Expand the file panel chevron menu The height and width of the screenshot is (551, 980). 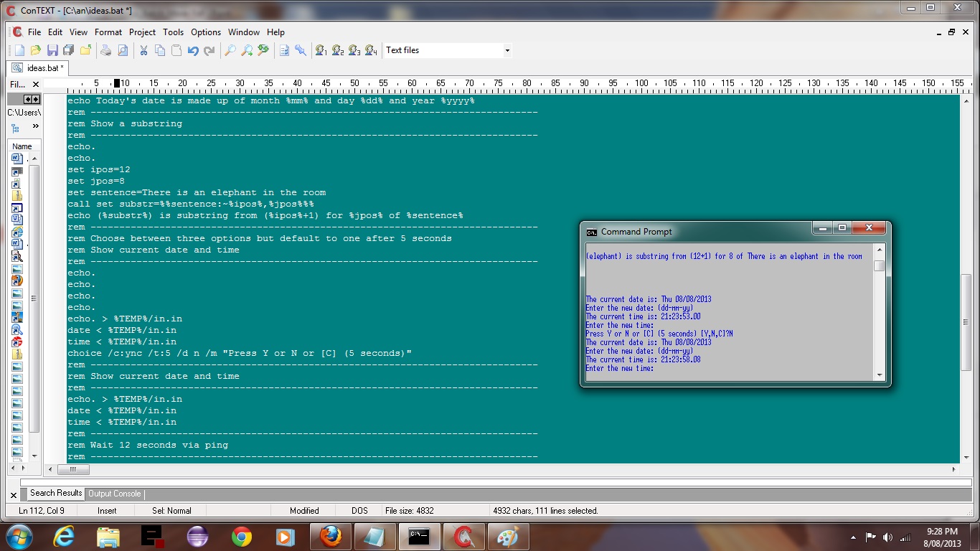pyautogui.click(x=35, y=127)
